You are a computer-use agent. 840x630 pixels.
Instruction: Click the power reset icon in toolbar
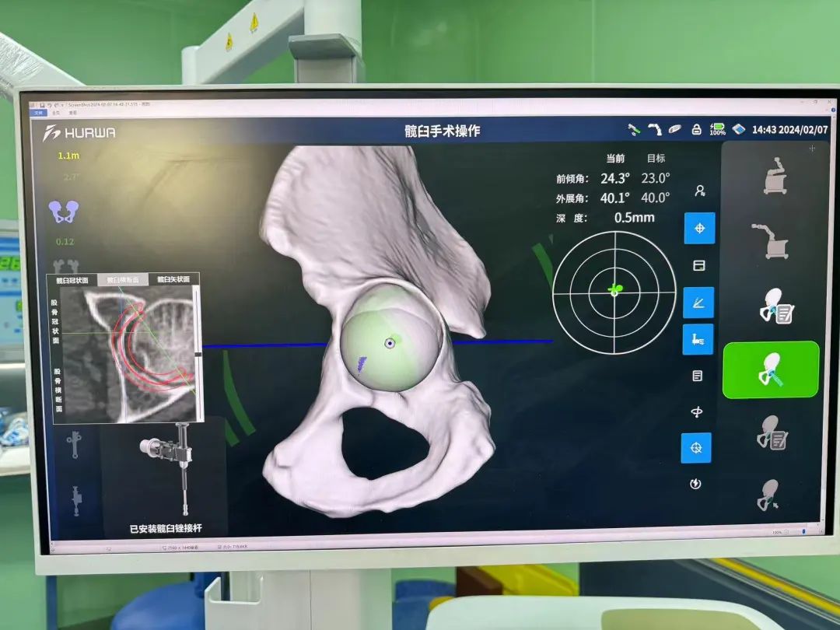point(696,484)
